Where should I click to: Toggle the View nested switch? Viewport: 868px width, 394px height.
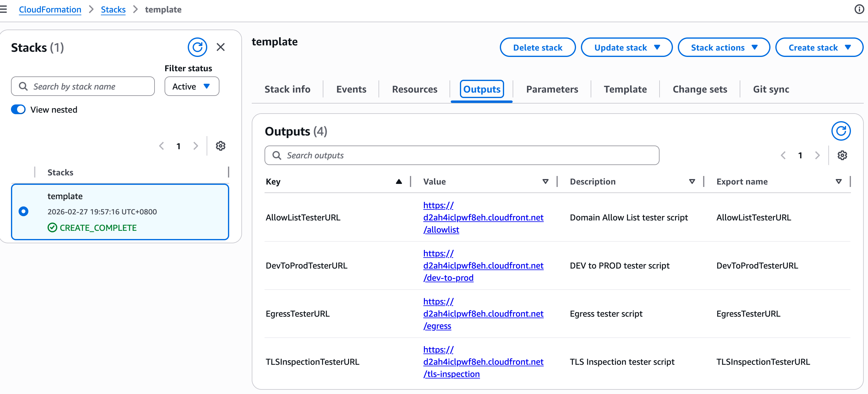point(18,109)
